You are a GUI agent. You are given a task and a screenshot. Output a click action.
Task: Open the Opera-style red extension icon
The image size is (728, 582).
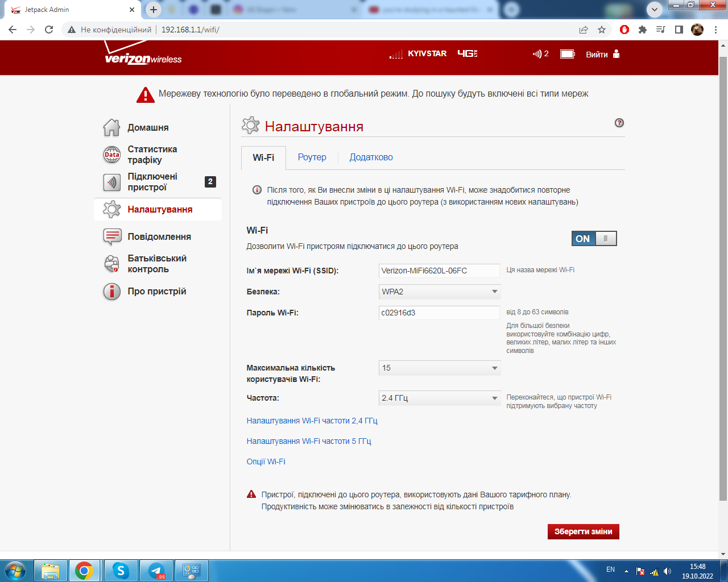[624, 30]
